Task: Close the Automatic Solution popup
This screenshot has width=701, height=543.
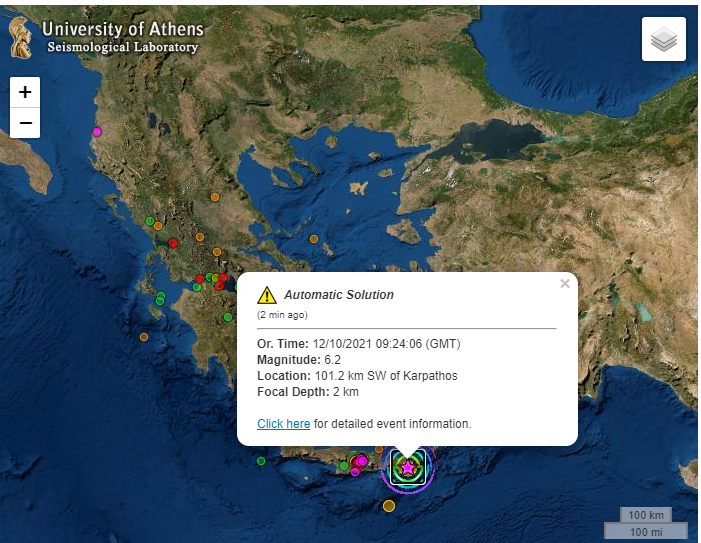Action: [x=565, y=283]
